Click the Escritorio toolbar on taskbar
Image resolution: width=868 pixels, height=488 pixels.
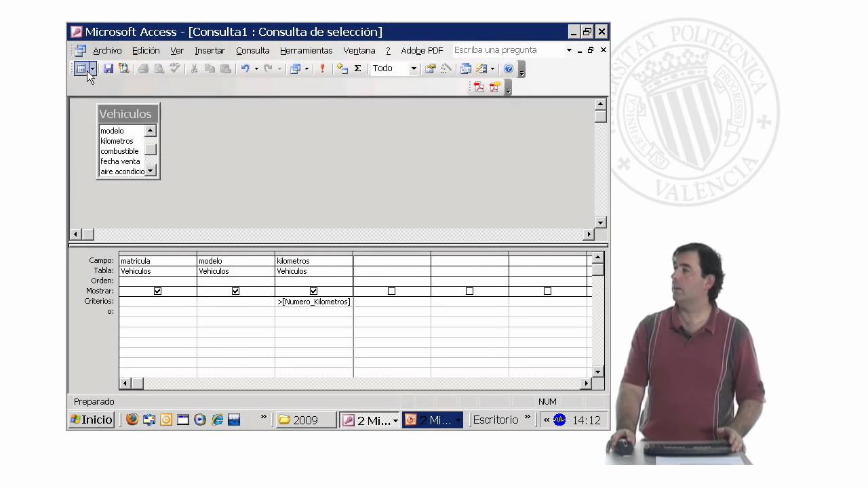(496, 420)
